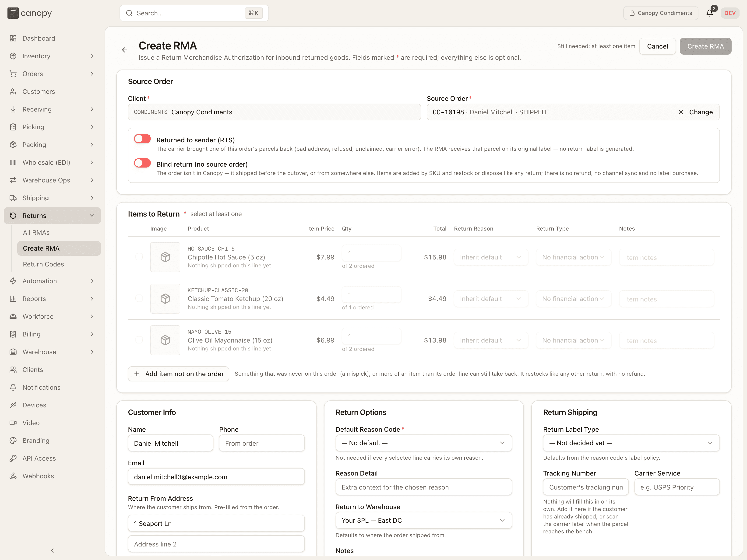This screenshot has height=560, width=747.
Task: Click the Clients people icon
Action: pos(13,370)
